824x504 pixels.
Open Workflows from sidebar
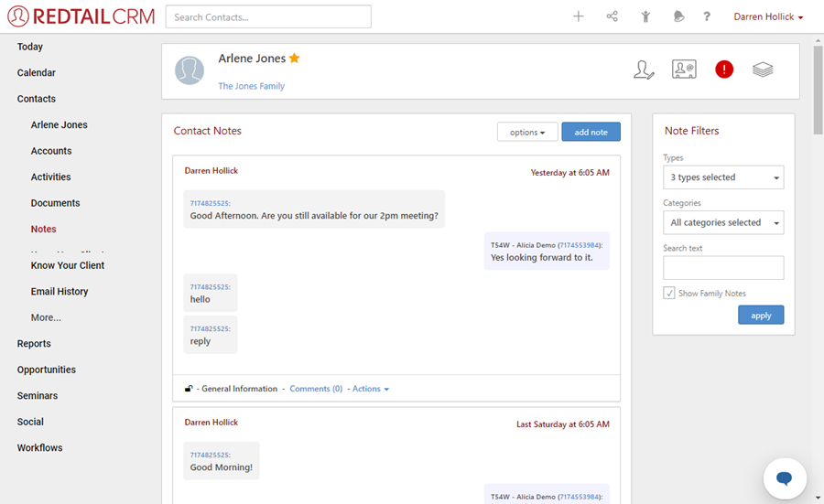tap(40, 448)
